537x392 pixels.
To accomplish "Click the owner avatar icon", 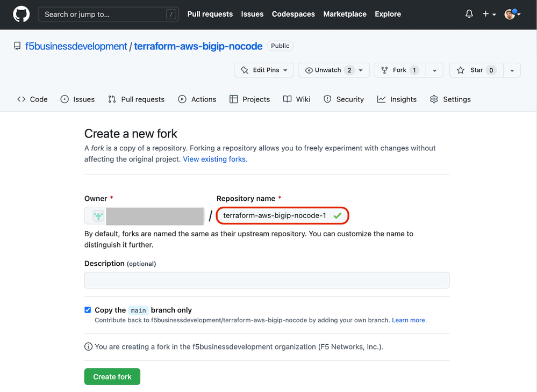I will coord(98,216).
